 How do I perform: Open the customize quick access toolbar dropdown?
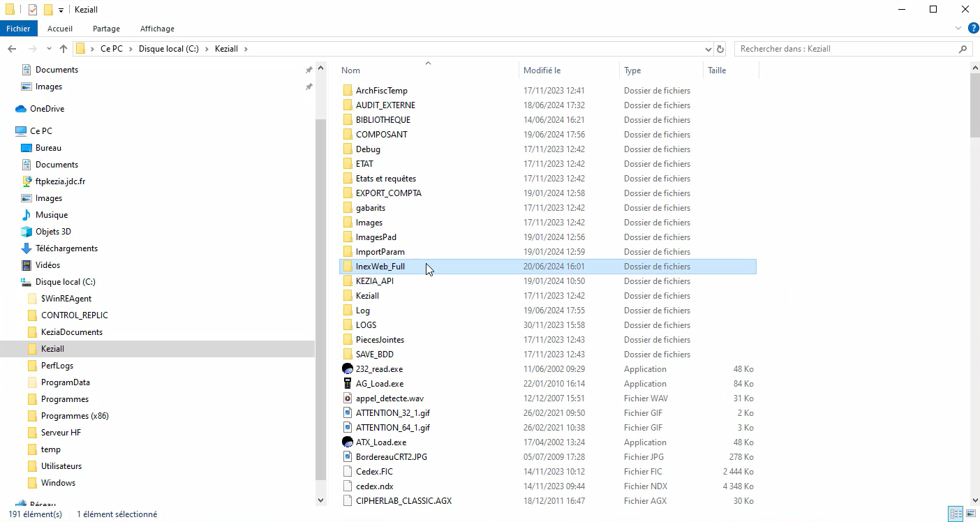61,10
